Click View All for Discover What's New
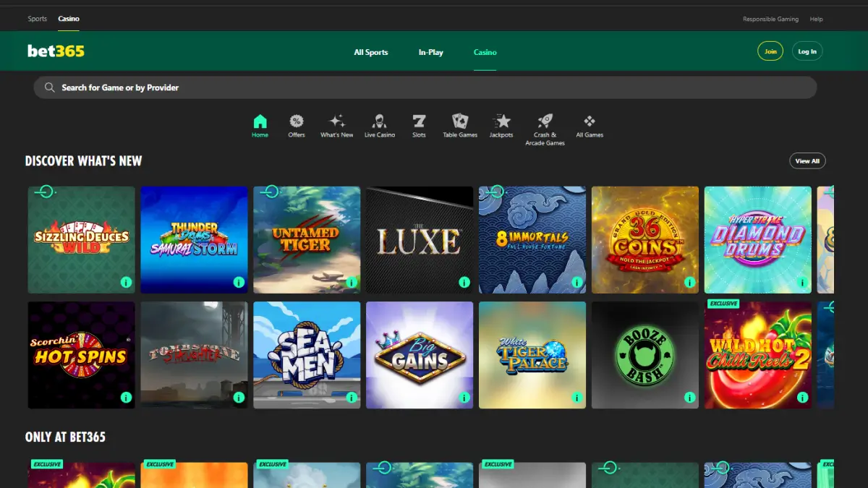This screenshot has height=488, width=868. [x=807, y=161]
